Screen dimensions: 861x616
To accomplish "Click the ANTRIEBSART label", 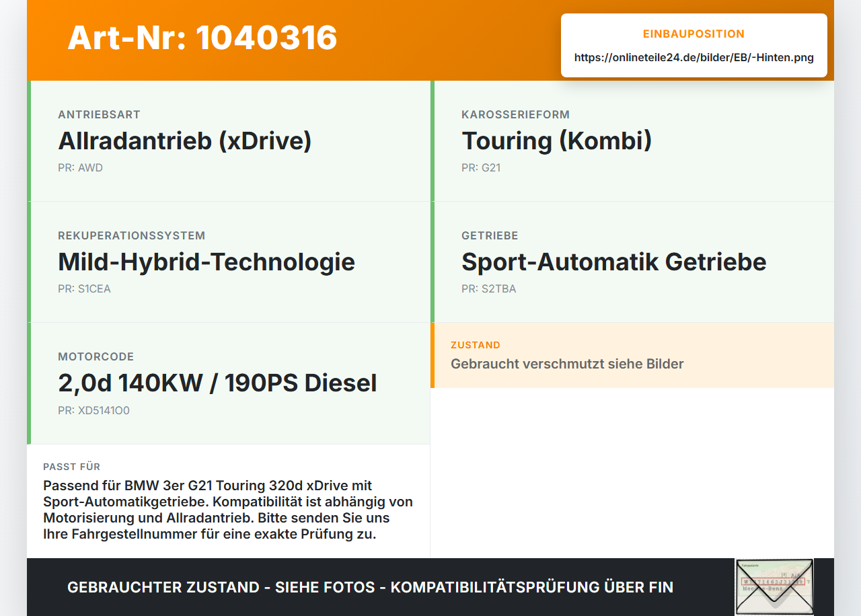I will click(99, 114).
